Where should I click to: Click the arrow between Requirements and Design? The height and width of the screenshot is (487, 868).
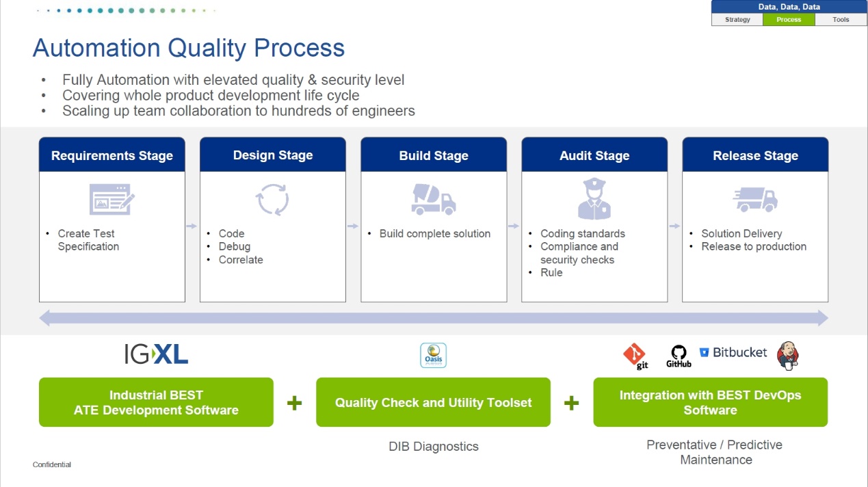[192, 226]
